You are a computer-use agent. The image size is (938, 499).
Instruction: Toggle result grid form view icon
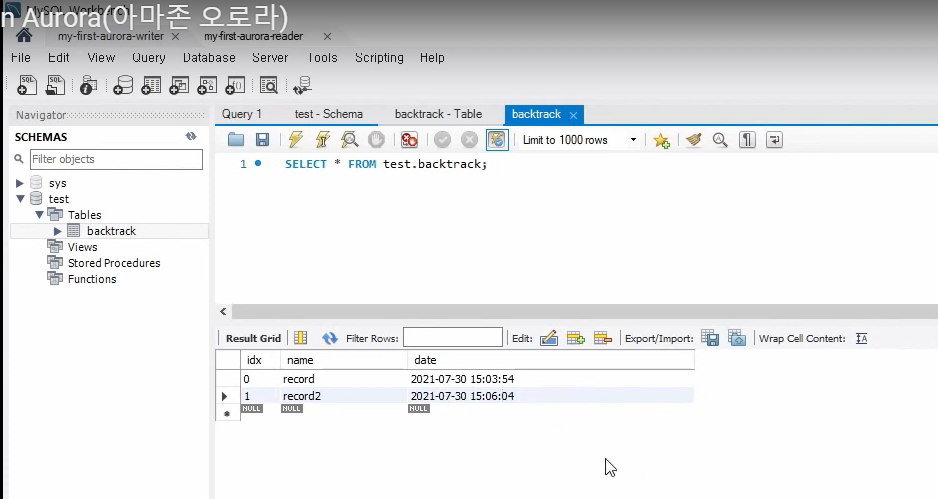(x=301, y=338)
